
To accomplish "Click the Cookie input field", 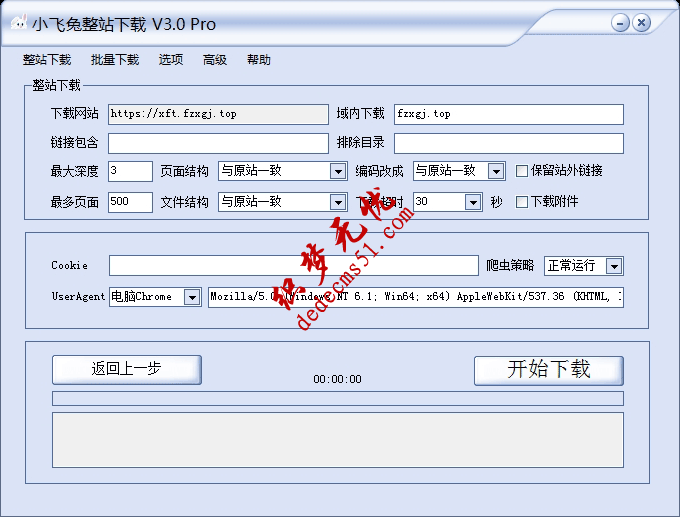I will click(294, 266).
